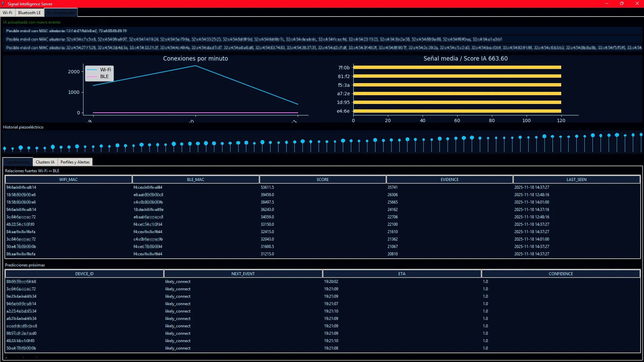This screenshot has width=644, height=362.
Task: Switch to the Wi-Fi tab
Action: [x=7, y=13]
